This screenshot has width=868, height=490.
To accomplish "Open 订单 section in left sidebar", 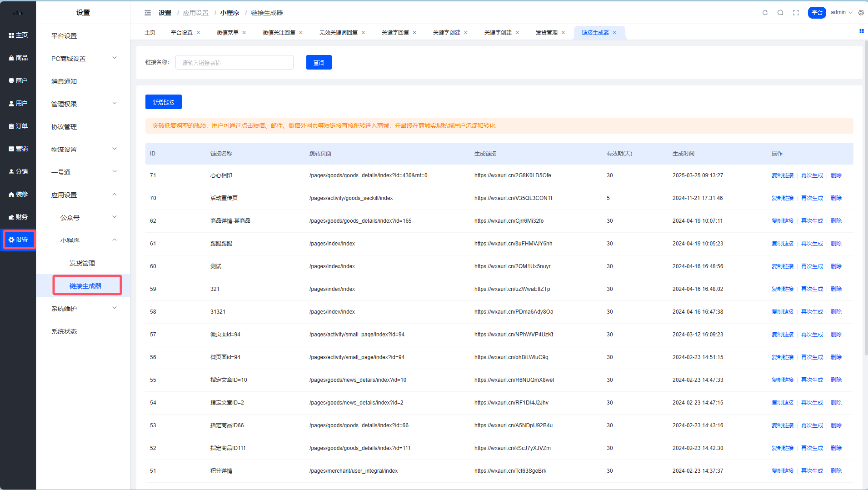I will (18, 126).
